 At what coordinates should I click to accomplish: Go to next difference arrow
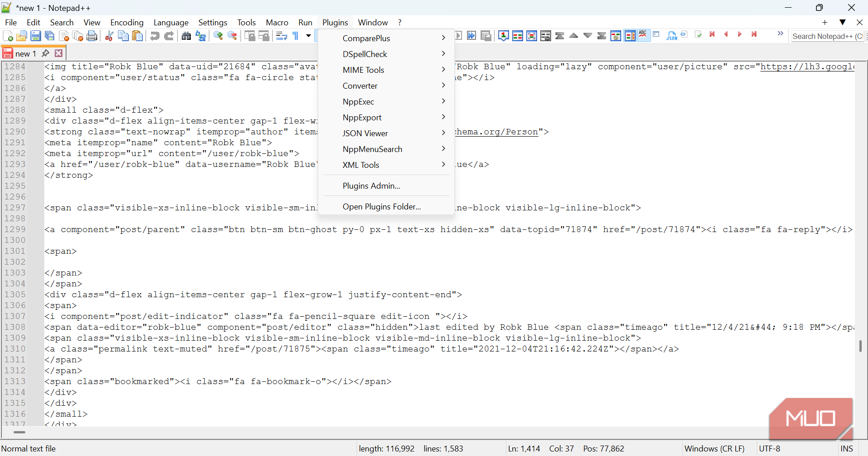[x=588, y=36]
